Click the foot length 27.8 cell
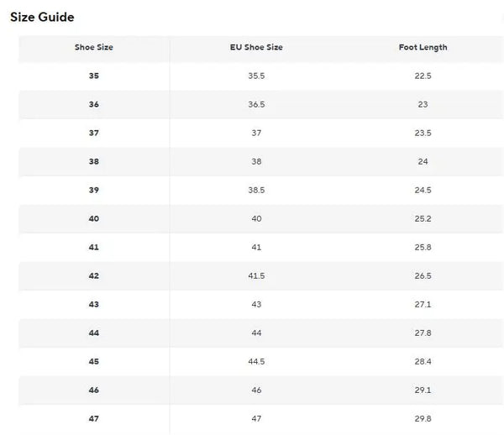The width and height of the screenshot is (504, 435). coord(423,333)
